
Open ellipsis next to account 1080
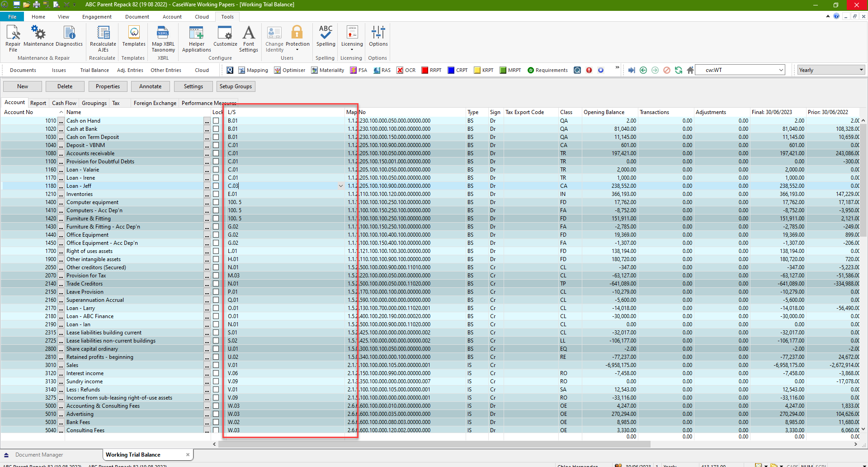pos(61,153)
